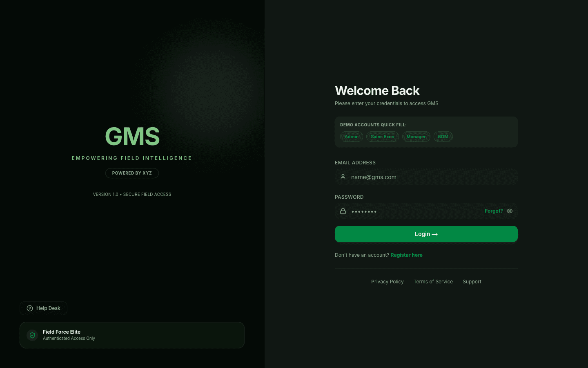Click the shield icon on Field Force Elite card
The image size is (588, 368).
click(32, 335)
